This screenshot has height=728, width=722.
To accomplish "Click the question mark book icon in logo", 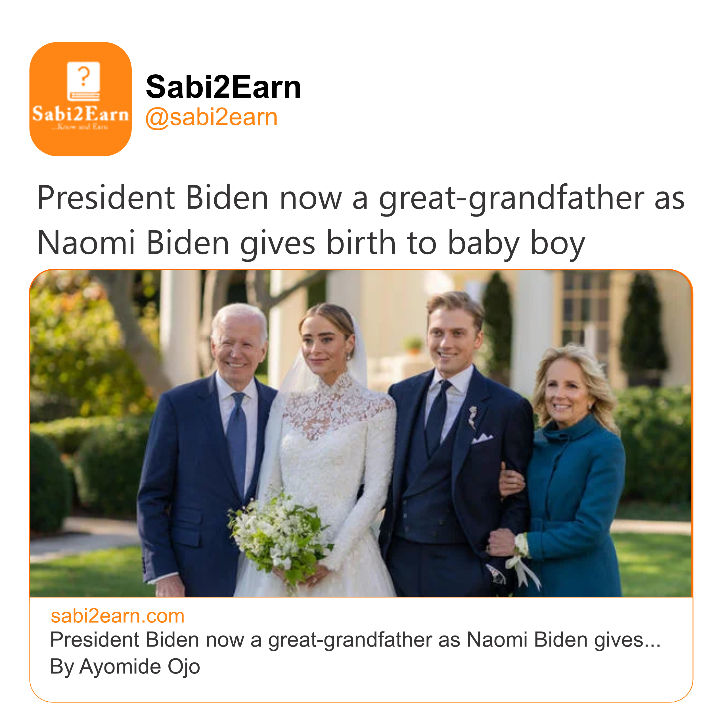I will [83, 81].
